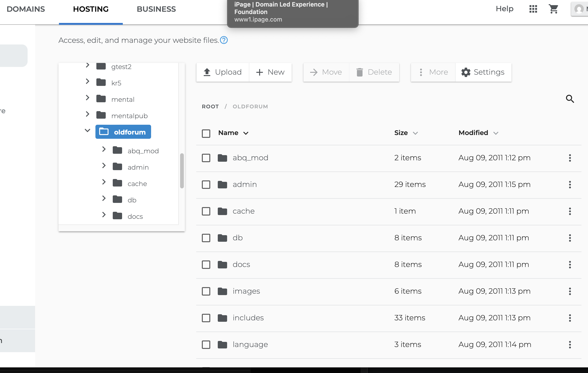
Task: Open kebab menu for images row
Action: (x=570, y=291)
